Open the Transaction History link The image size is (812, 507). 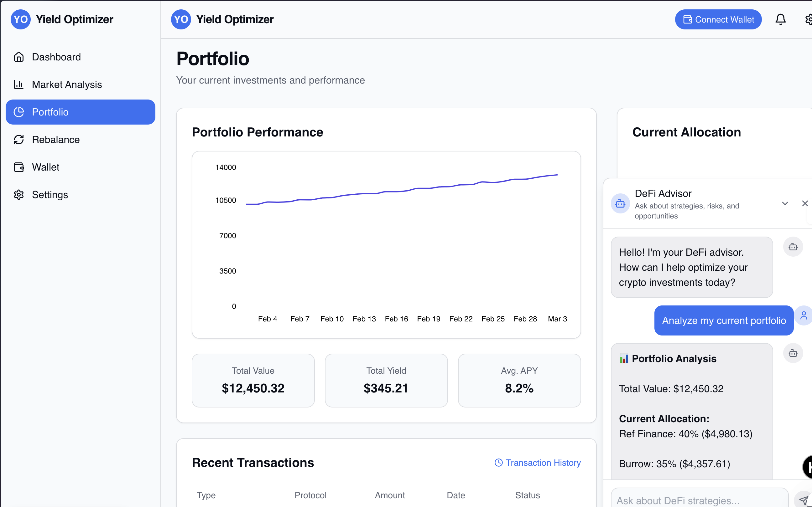click(x=538, y=463)
